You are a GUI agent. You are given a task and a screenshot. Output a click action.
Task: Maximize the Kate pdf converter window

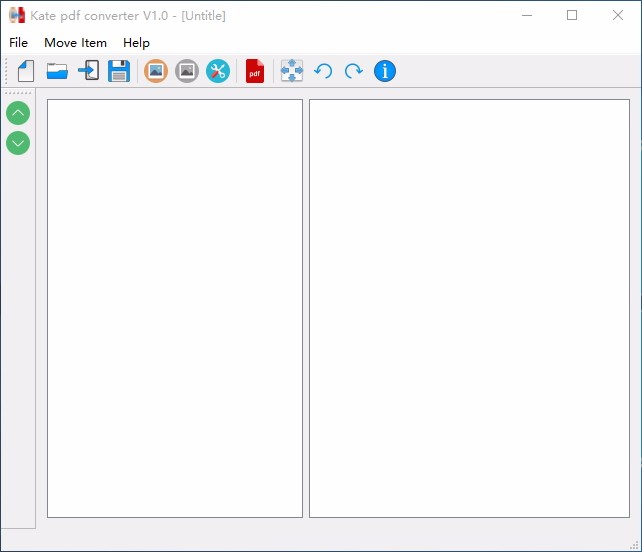point(572,15)
